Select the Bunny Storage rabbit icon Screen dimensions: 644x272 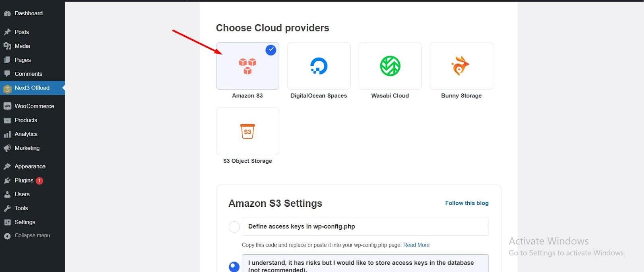[x=460, y=66]
